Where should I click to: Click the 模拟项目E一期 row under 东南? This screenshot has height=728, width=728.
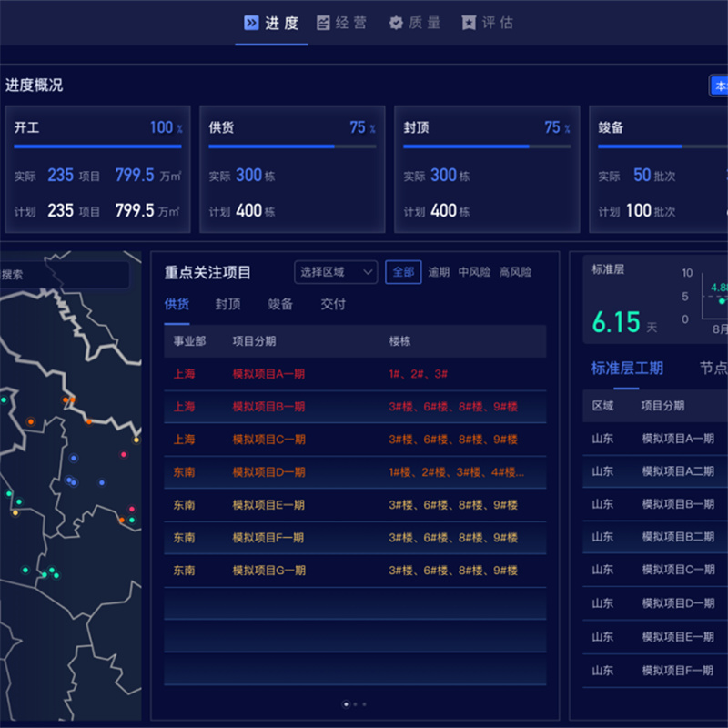point(355,505)
